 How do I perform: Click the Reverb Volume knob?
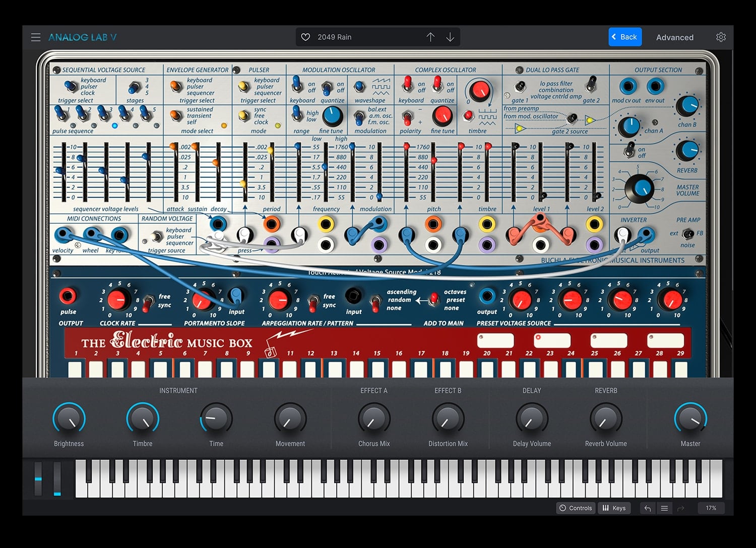point(606,419)
